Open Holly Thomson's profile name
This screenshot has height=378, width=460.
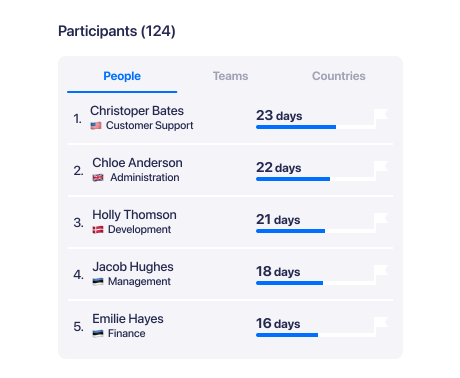point(134,215)
